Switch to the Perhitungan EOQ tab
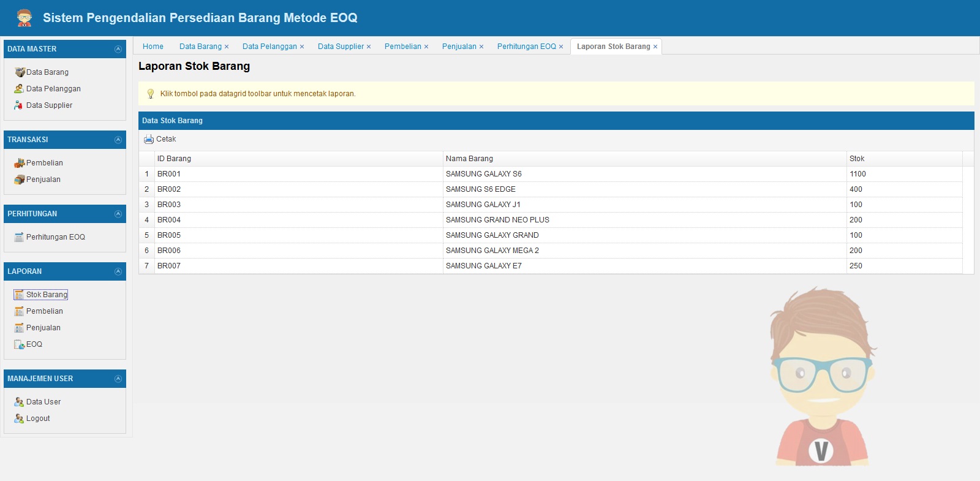Screen dimensions: 980x481 (x=527, y=47)
